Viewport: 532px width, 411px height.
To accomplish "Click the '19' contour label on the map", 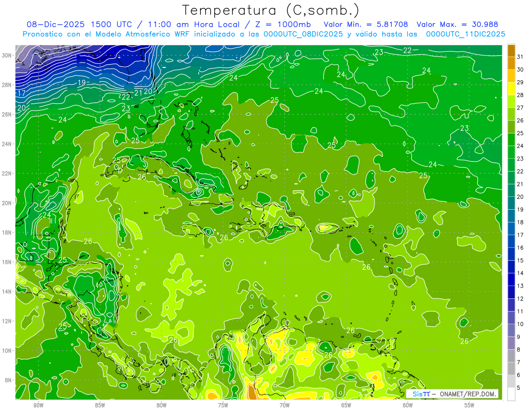I will [x=82, y=83].
